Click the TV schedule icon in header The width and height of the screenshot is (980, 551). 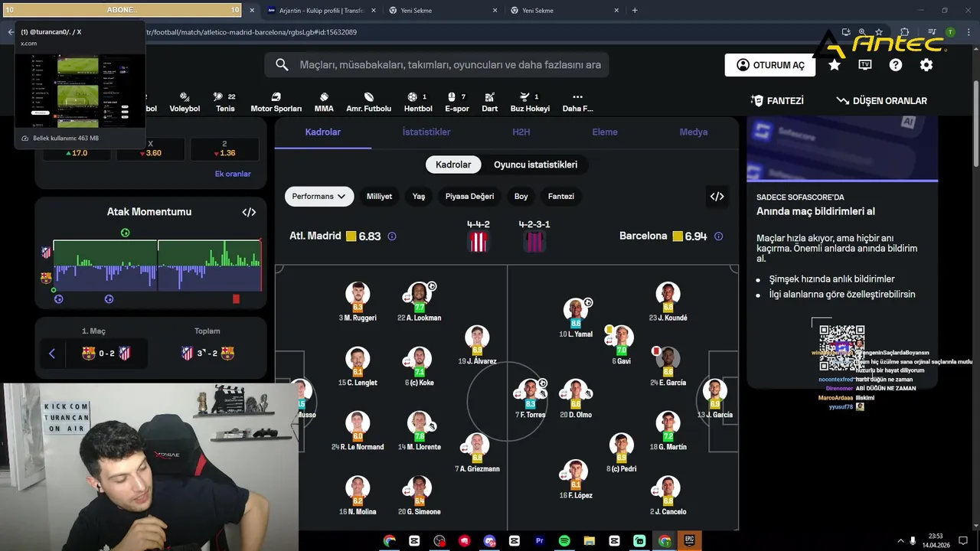click(x=865, y=65)
